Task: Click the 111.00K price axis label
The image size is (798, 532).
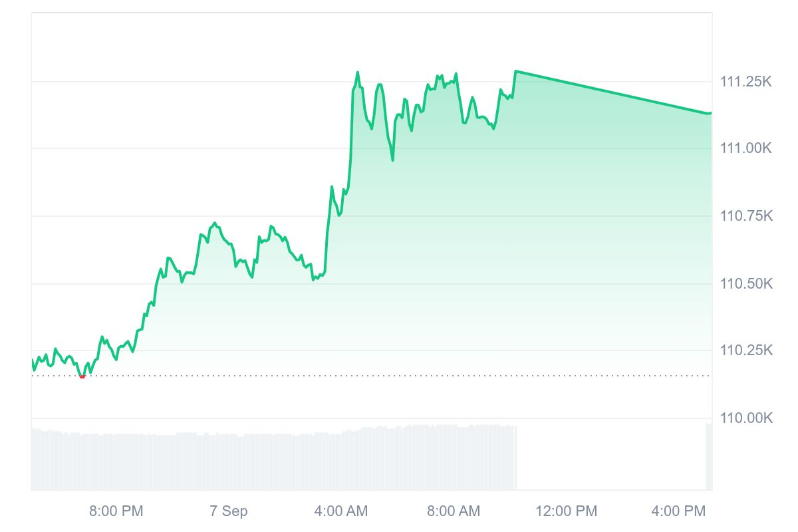Action: click(746, 148)
